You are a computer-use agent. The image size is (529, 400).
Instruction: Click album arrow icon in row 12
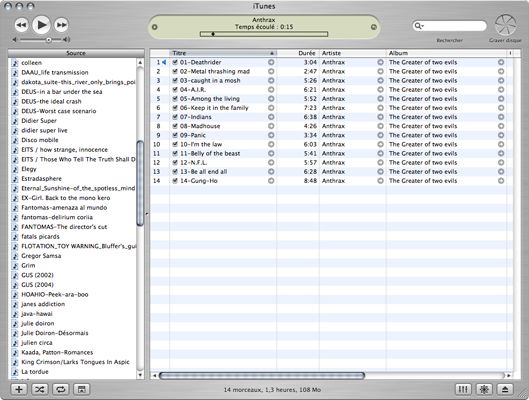pos(501,163)
